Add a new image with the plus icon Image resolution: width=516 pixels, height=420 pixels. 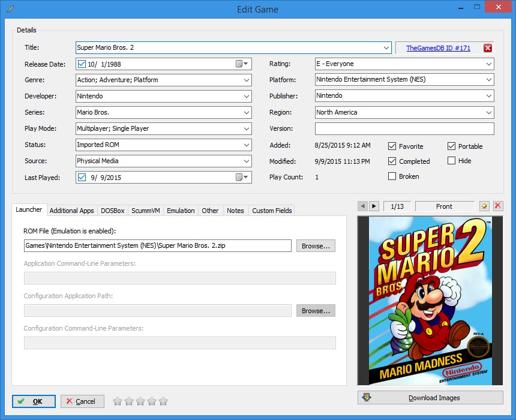pos(484,206)
